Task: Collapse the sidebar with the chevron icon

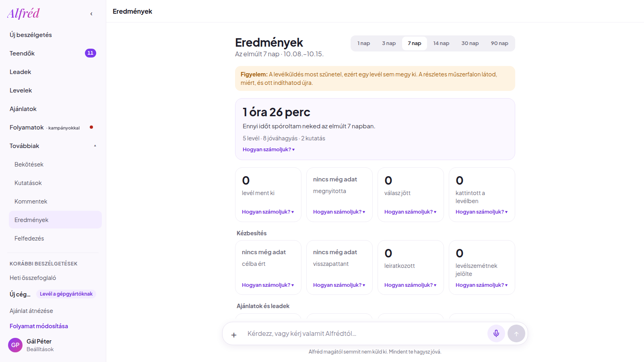Action: click(91, 14)
